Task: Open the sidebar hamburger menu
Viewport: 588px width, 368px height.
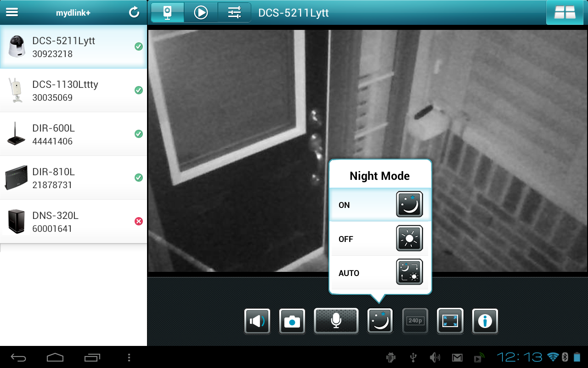Action: coord(12,12)
